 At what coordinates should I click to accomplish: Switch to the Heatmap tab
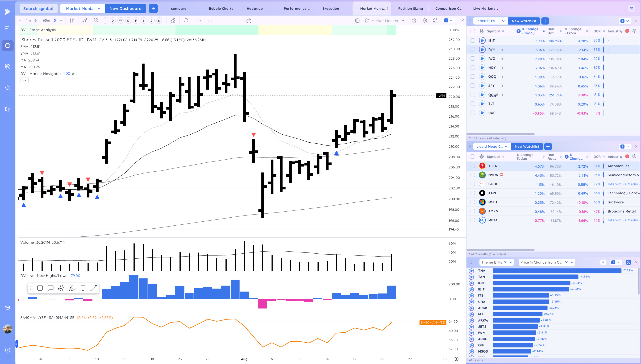254,8
